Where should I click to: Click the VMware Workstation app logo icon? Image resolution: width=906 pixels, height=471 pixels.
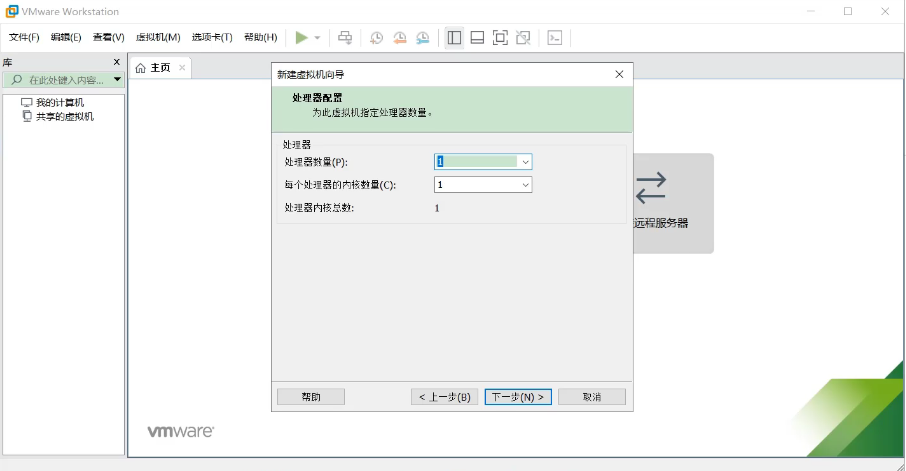pyautogui.click(x=12, y=11)
